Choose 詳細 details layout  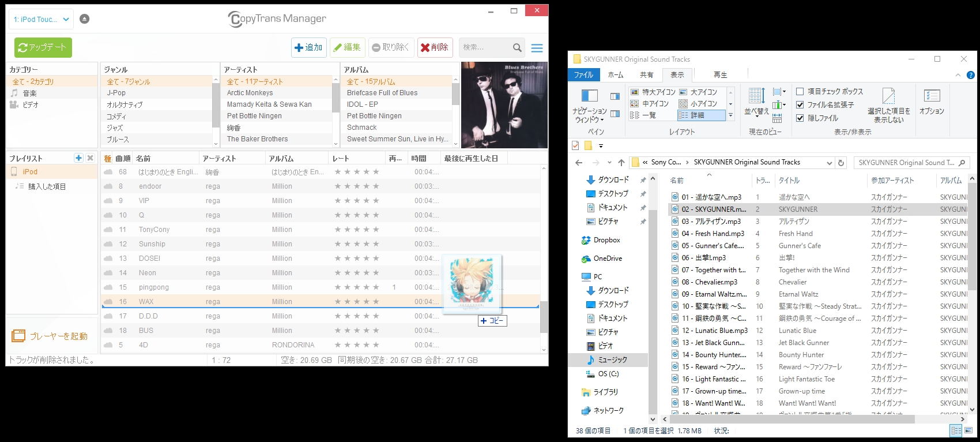click(701, 115)
